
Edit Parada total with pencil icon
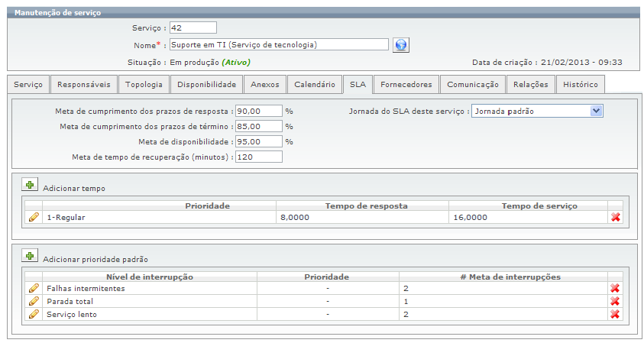tap(34, 301)
